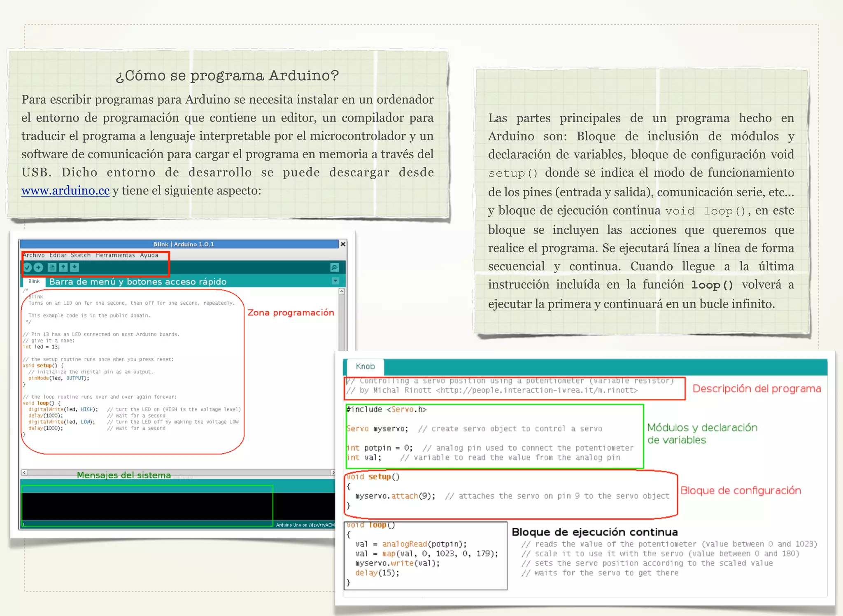Viewport: 843px width, 616px height.
Task: Click the '// waits for the servo to get there' comment
Action: click(x=600, y=573)
